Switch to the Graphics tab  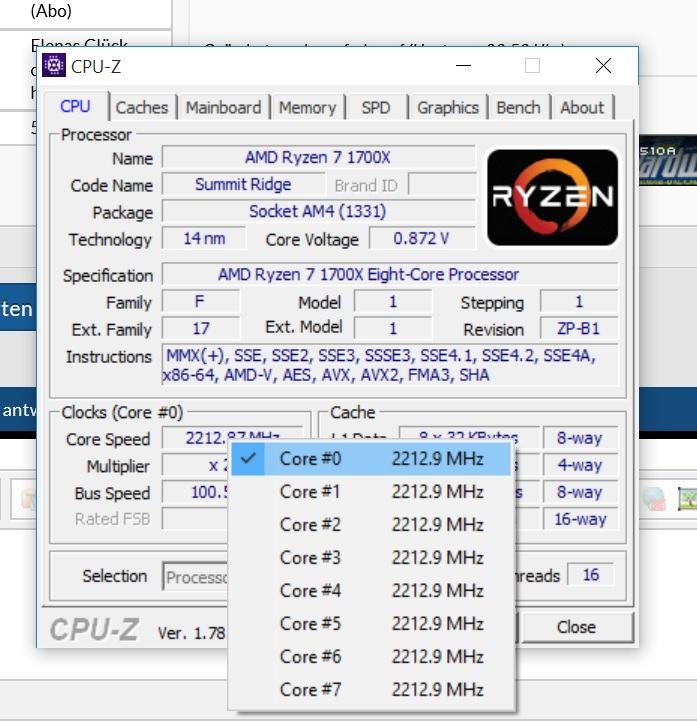click(448, 107)
